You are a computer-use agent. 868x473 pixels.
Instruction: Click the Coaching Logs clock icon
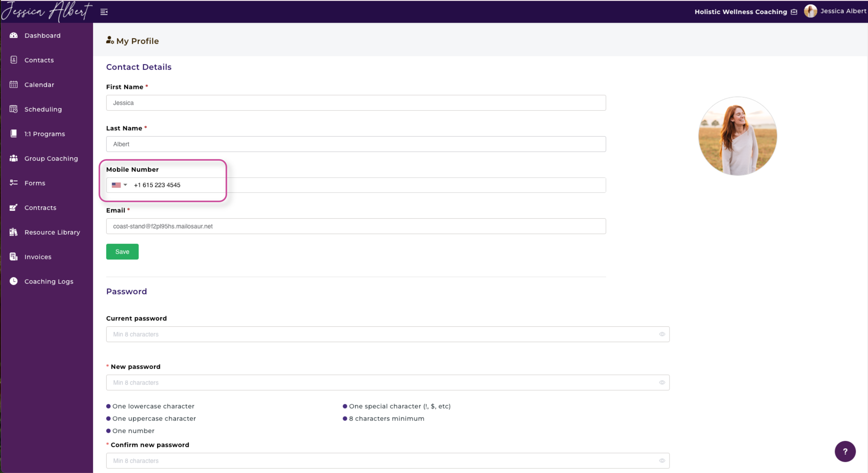point(14,282)
